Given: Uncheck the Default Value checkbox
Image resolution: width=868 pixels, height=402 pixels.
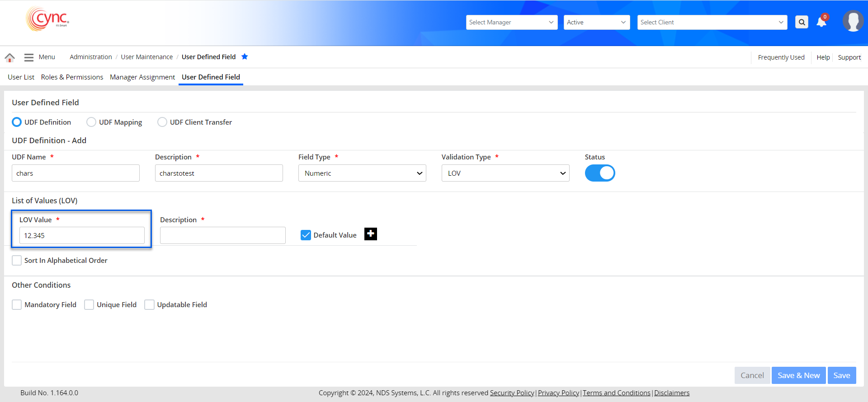Looking at the screenshot, I should 306,235.
